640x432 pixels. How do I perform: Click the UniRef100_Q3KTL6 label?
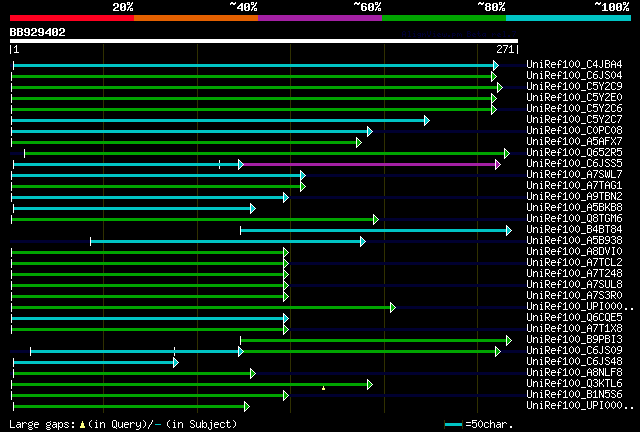click(574, 384)
